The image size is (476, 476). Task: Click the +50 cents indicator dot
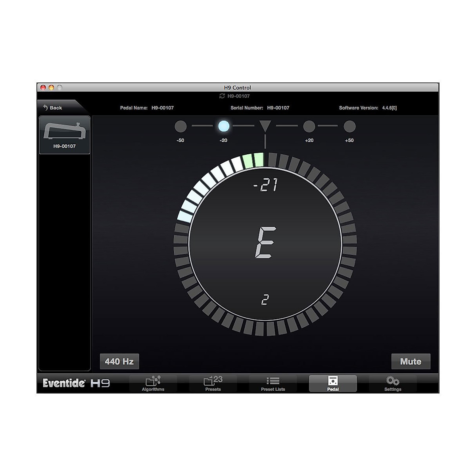(x=349, y=127)
